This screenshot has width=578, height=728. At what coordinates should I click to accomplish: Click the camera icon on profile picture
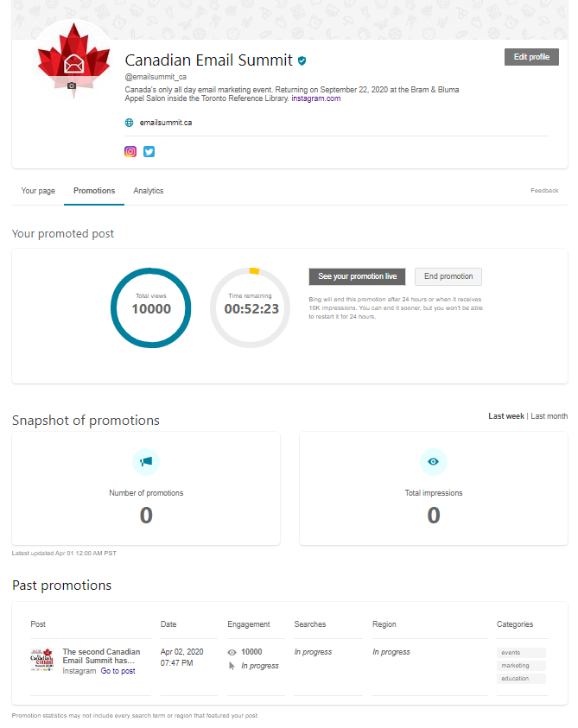72,85
